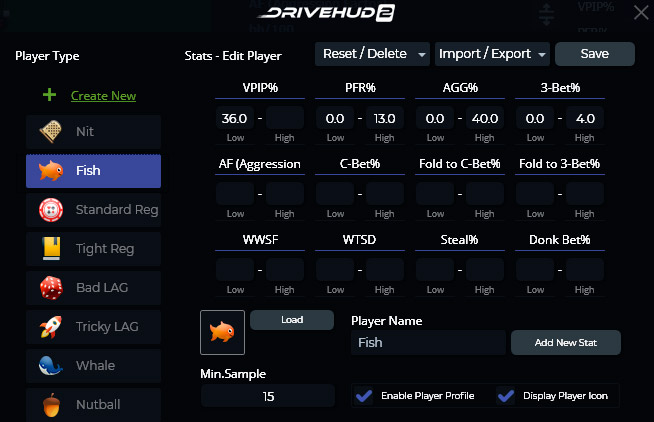The image size is (654, 422).
Task: Click the C-Bet% Low field
Action: (x=335, y=193)
